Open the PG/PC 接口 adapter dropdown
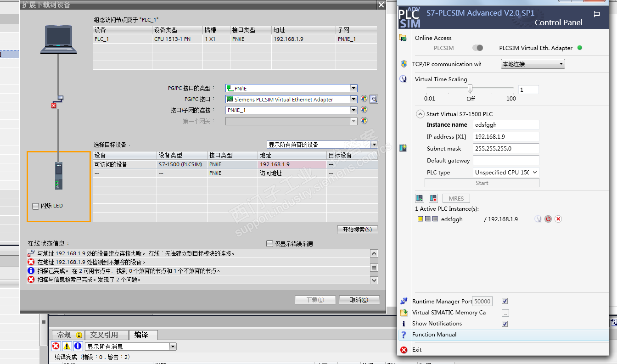Viewport: 617px width, 364px height. (353, 99)
